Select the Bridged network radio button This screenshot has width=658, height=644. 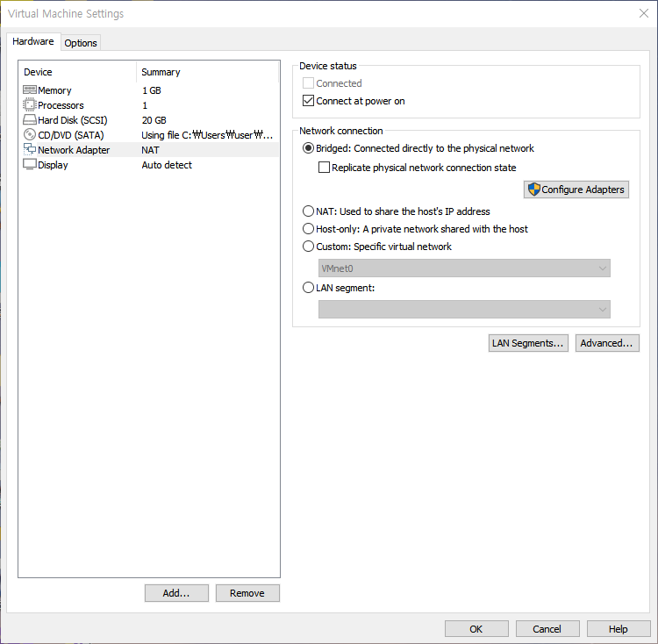click(308, 148)
